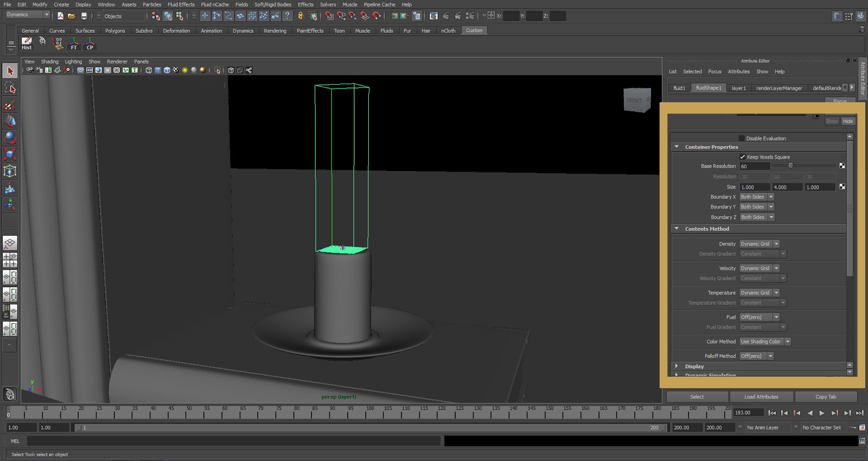The height and width of the screenshot is (461, 868).
Task: Select the arrow Select Tool in toolbox
Action: point(10,71)
